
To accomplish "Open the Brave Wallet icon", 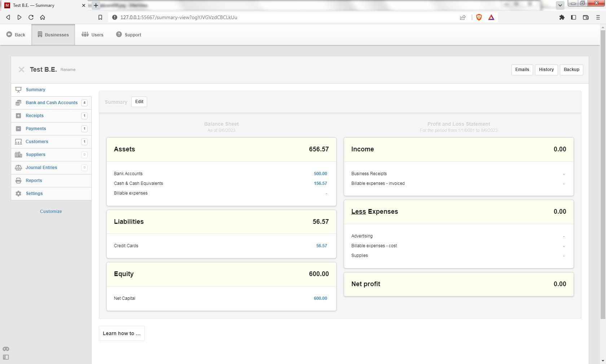I will [x=586, y=17].
